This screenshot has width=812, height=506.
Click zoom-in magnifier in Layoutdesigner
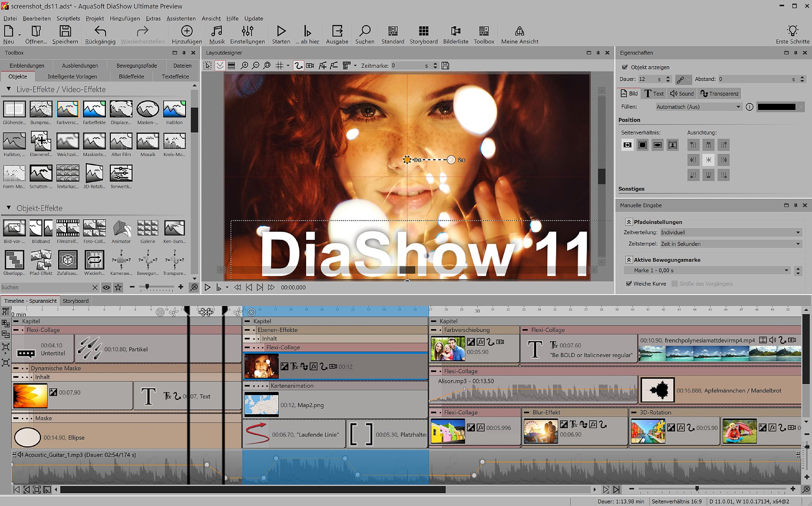coord(244,66)
